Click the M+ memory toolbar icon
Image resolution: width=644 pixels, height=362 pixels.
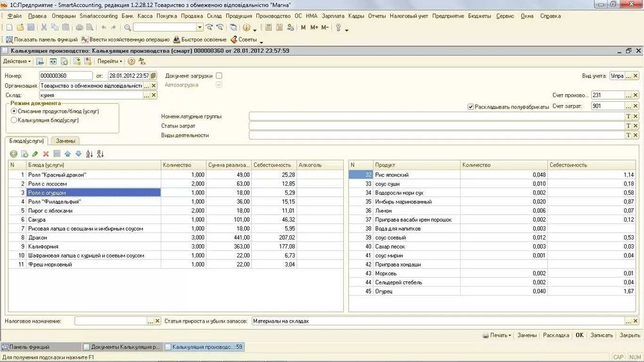314,28
